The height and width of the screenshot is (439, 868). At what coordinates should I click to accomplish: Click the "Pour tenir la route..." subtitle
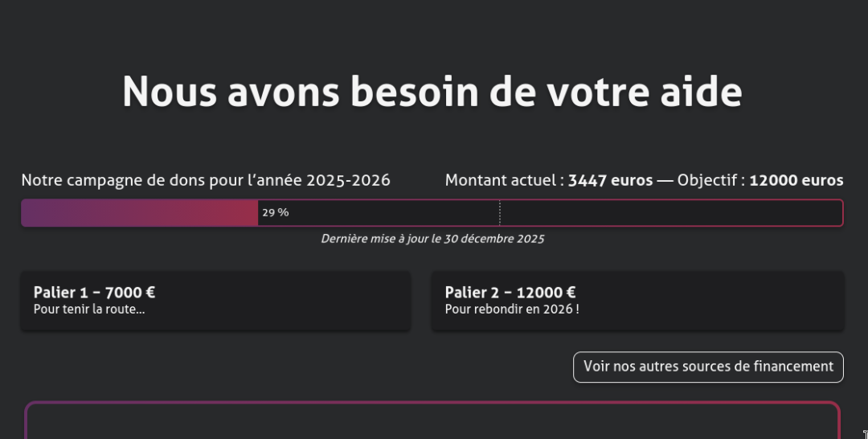point(89,310)
